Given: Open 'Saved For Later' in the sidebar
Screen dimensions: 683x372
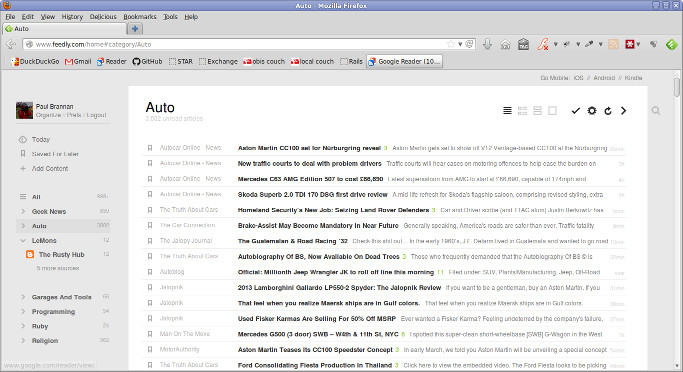Looking at the screenshot, I should click(x=55, y=154).
